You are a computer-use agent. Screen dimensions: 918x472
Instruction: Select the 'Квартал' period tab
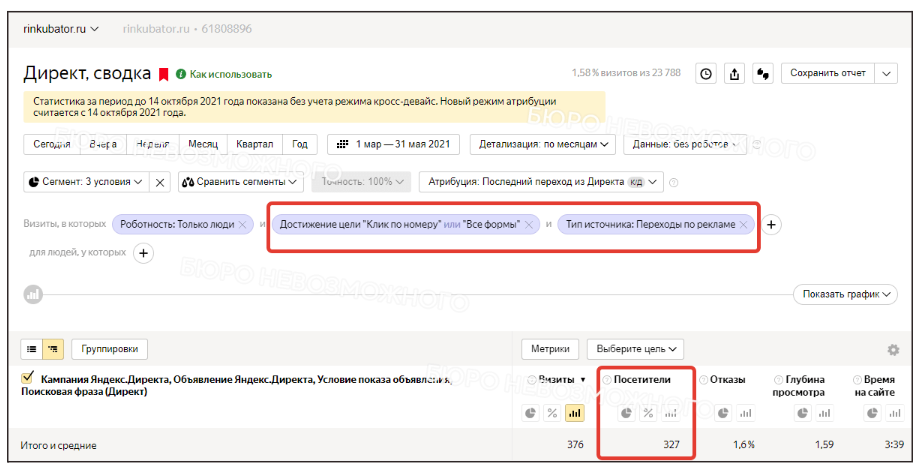tap(254, 144)
